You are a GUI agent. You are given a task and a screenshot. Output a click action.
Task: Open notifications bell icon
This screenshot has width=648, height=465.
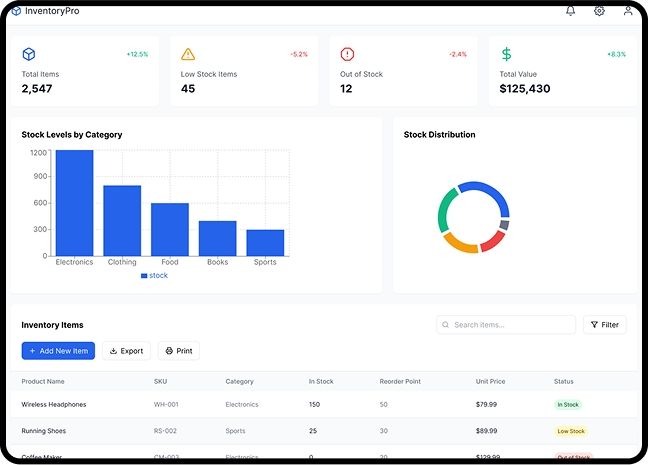(x=571, y=11)
